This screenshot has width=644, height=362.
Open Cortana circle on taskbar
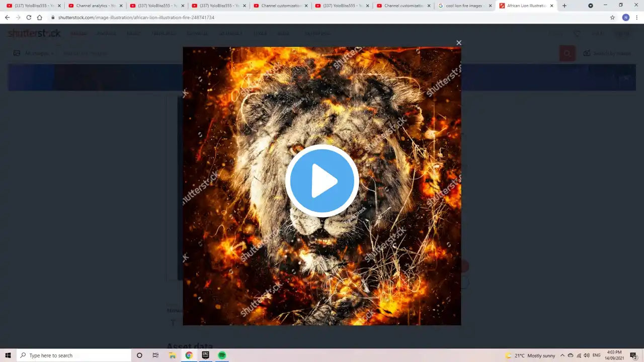(139, 355)
